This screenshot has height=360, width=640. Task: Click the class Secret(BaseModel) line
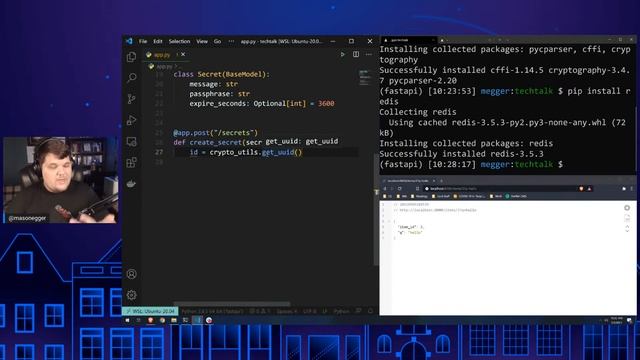click(221, 74)
